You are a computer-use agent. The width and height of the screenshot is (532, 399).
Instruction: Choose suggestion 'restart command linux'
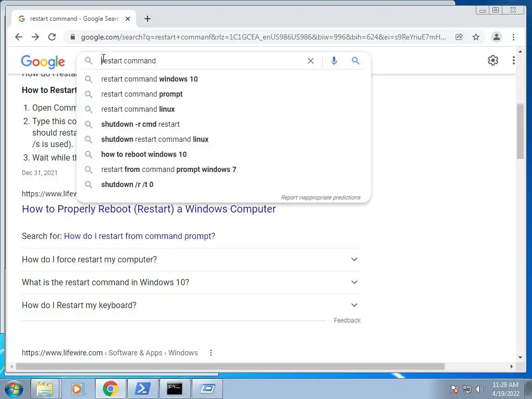point(224,109)
